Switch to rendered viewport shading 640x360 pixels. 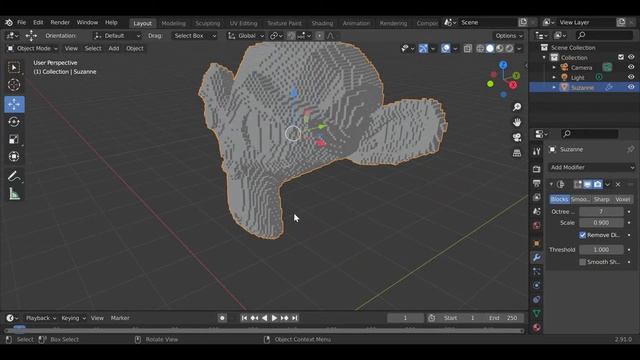click(509, 49)
